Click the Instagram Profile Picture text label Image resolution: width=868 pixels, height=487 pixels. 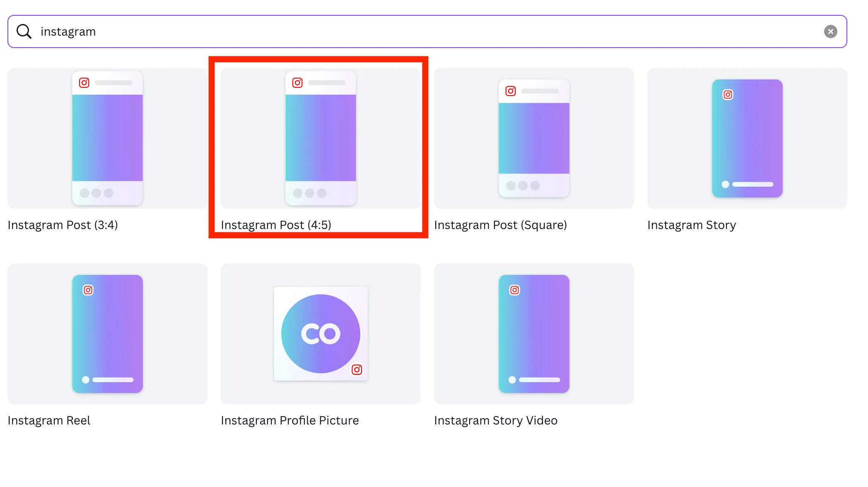tap(290, 420)
